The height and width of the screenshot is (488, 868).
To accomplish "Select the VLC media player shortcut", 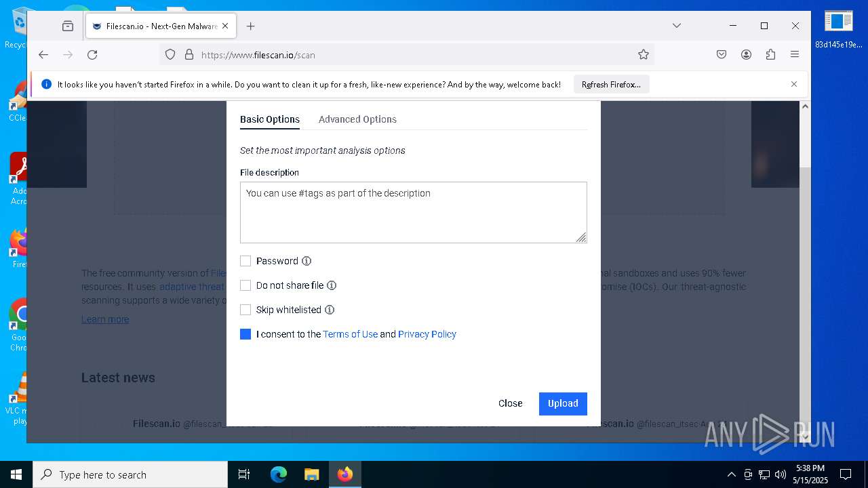I will 18,399.
